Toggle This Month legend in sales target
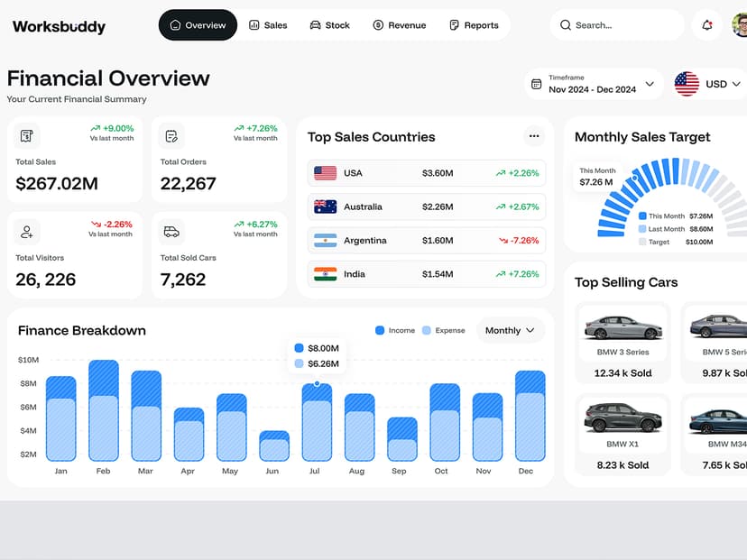 [676, 216]
